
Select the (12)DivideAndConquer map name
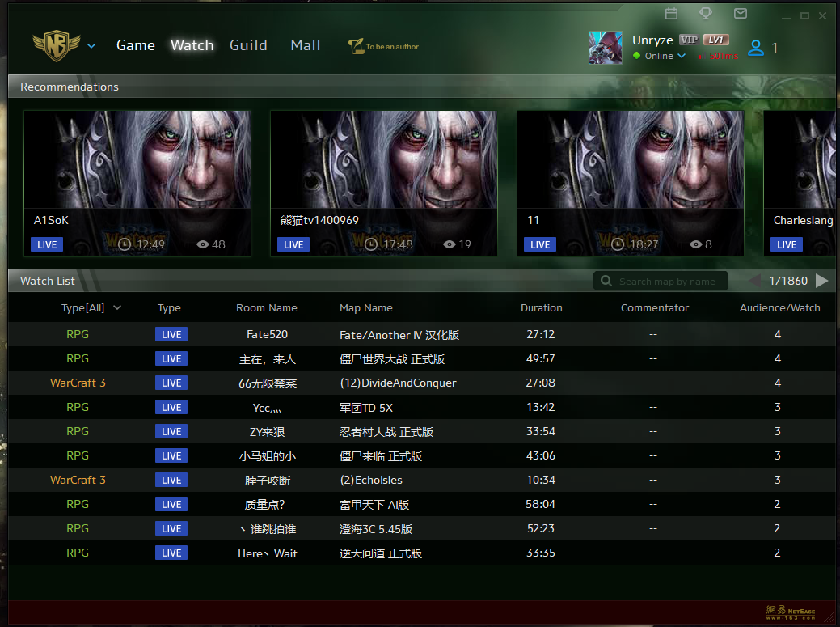(x=398, y=383)
